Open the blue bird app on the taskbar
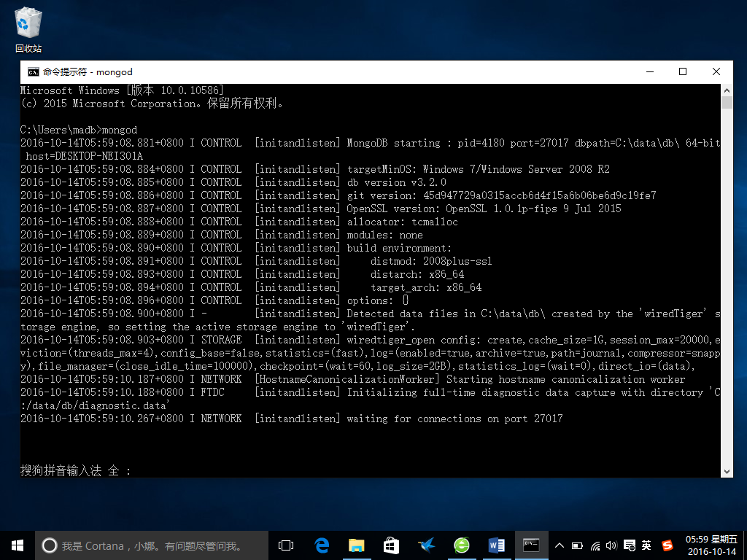The image size is (747, 560). pos(426,545)
